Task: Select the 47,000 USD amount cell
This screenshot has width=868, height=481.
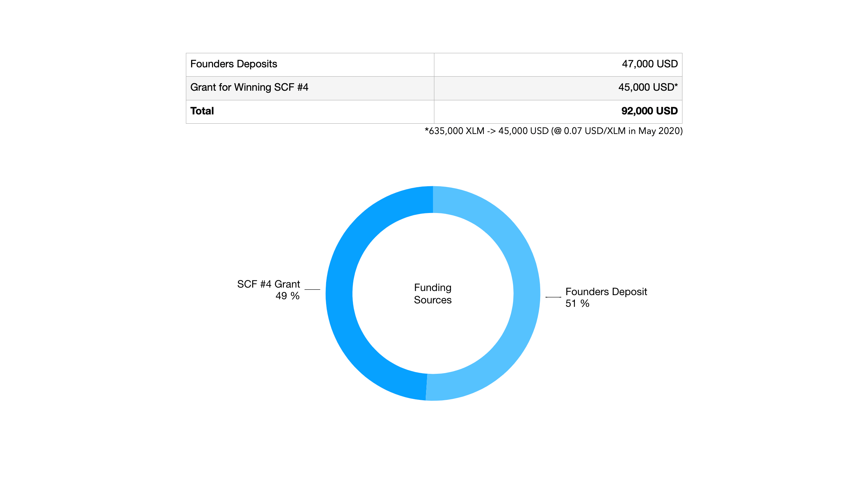Action: 649,64
